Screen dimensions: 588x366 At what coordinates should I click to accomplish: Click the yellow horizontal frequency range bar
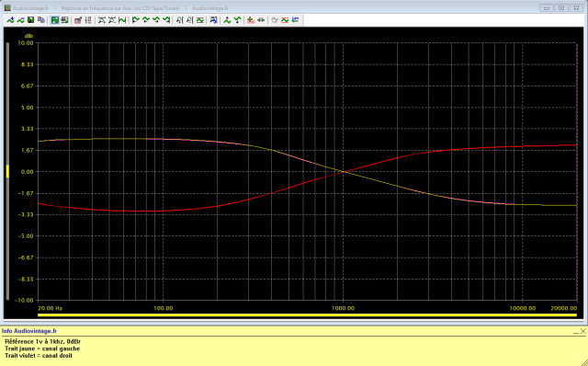tap(307, 315)
